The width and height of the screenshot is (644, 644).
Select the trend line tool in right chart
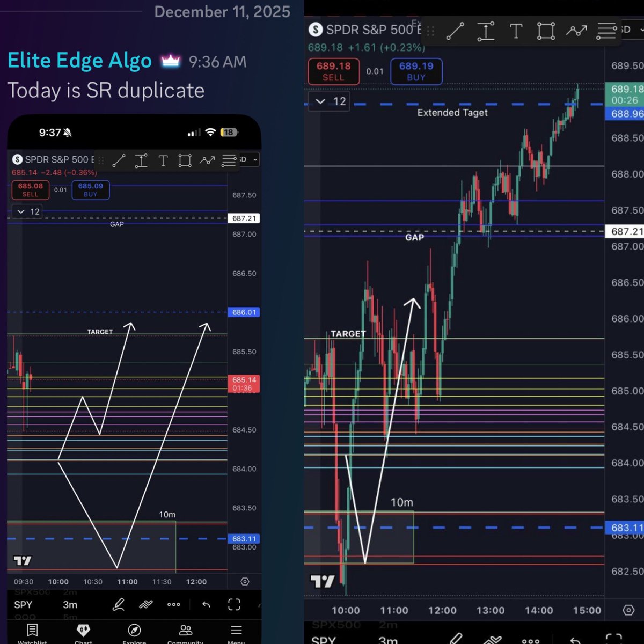455,31
